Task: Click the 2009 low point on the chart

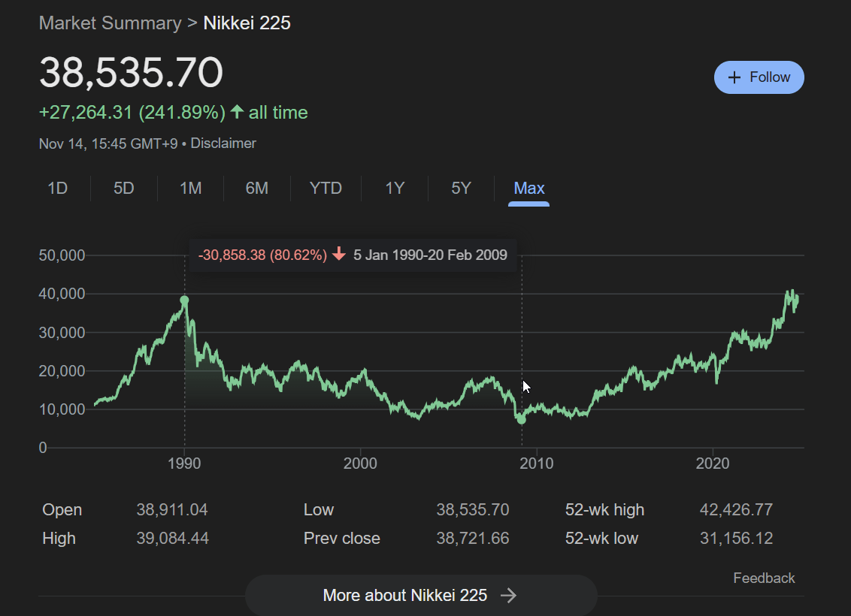Action: coord(522,420)
